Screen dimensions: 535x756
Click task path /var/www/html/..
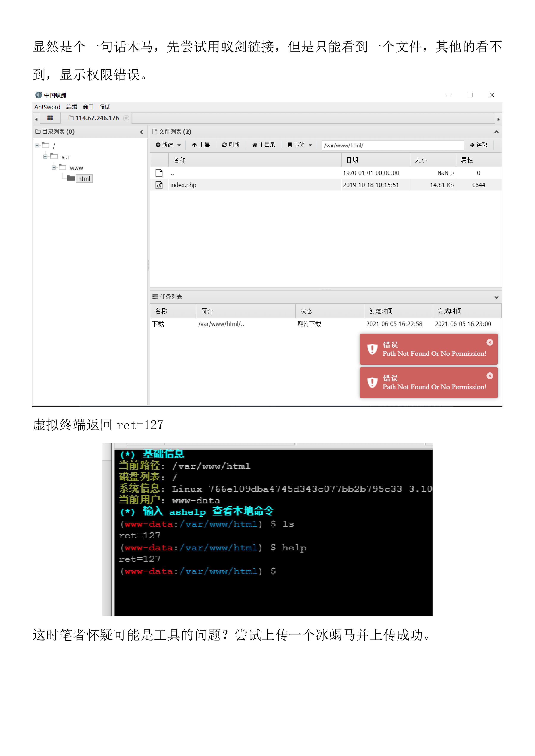(x=221, y=324)
